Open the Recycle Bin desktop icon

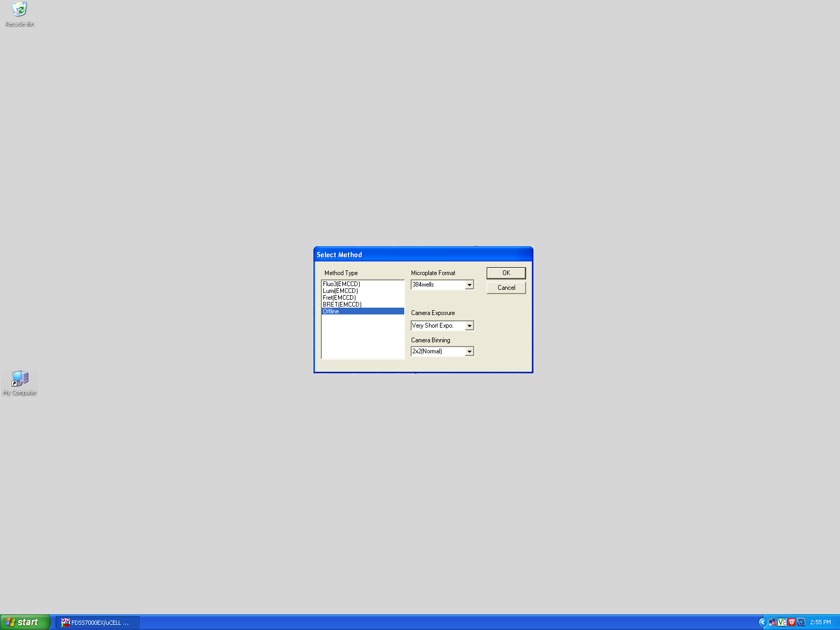pos(19,14)
